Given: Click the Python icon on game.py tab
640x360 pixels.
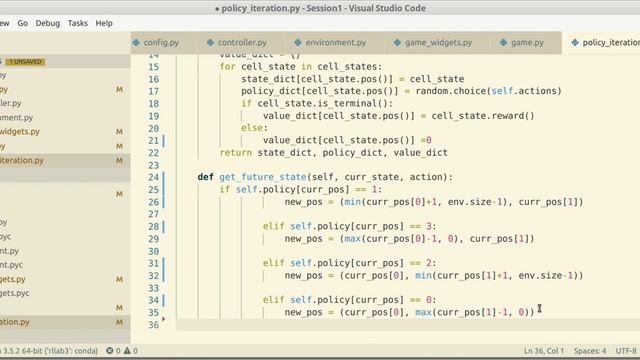Looking at the screenshot, I should click(504, 42).
